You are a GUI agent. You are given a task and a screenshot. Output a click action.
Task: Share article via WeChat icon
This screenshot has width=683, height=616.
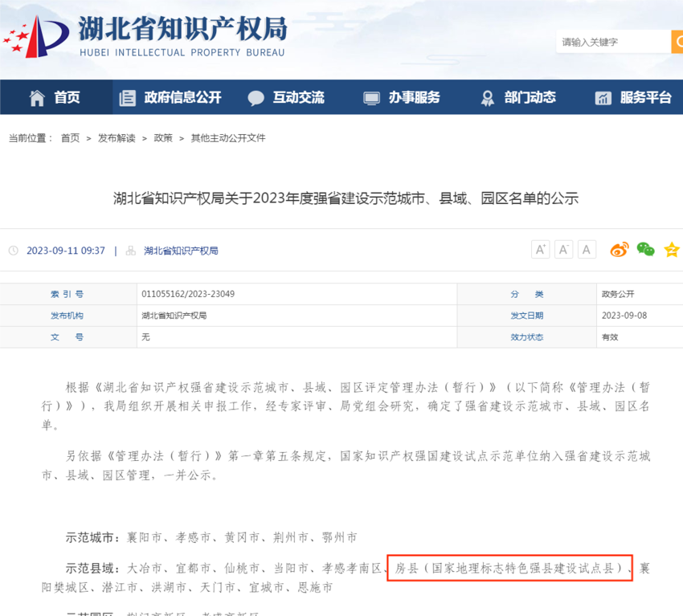[x=645, y=250]
